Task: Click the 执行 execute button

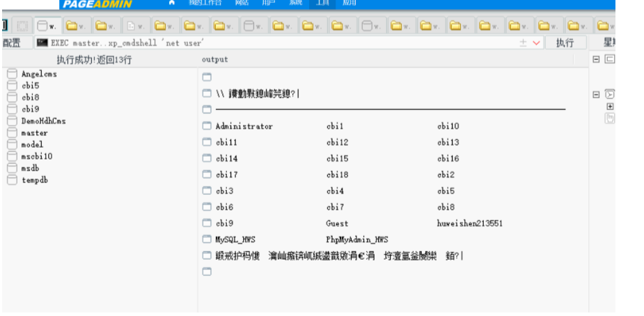Action: point(565,42)
